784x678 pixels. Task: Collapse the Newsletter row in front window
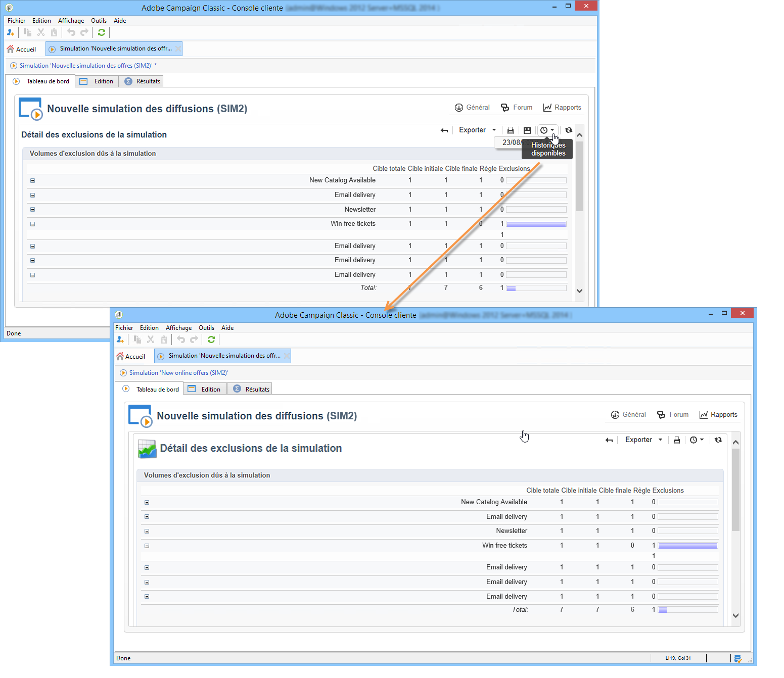click(147, 531)
